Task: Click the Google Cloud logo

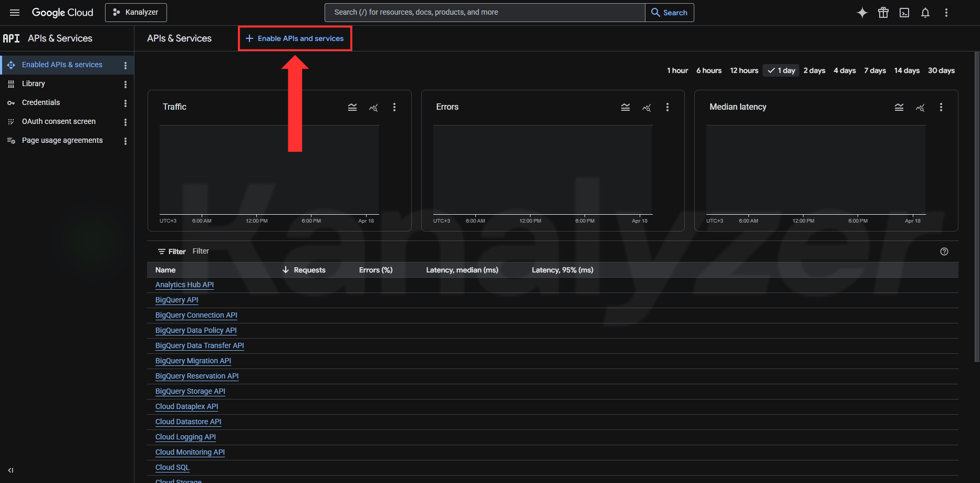Action: tap(62, 13)
